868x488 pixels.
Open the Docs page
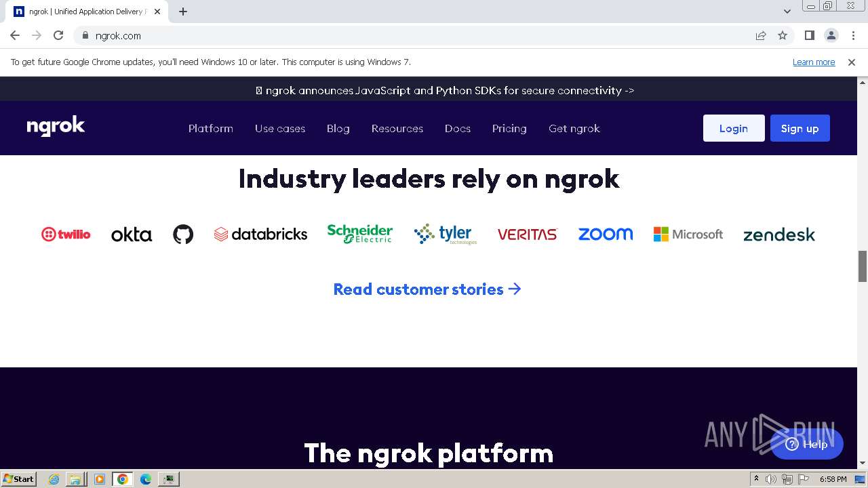pos(458,128)
